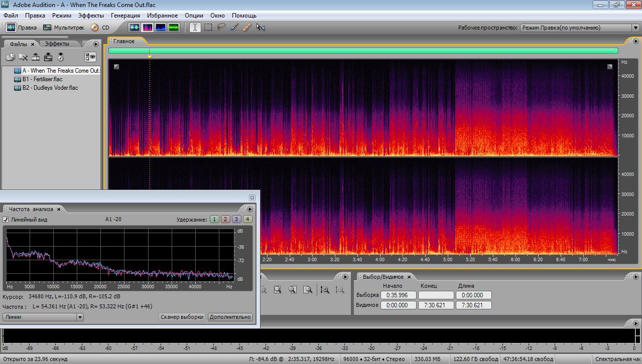
Task: Toggle the Линейный вид checkbox
Action: tap(6, 220)
